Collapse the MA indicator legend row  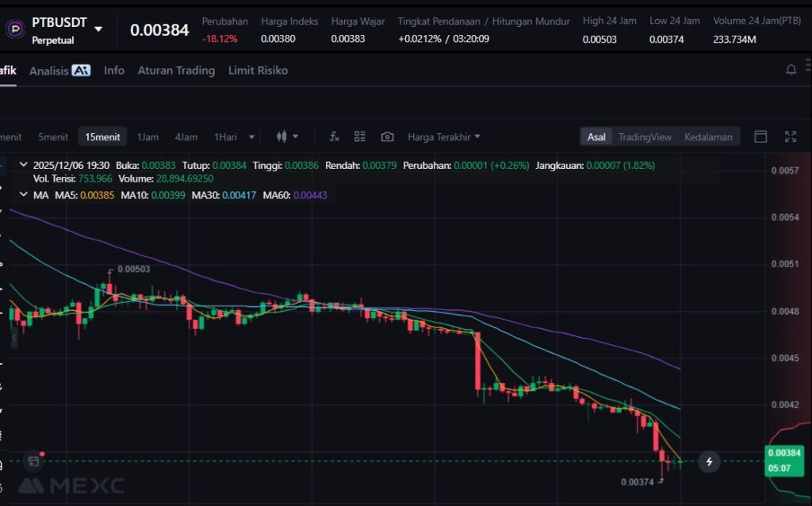21,194
